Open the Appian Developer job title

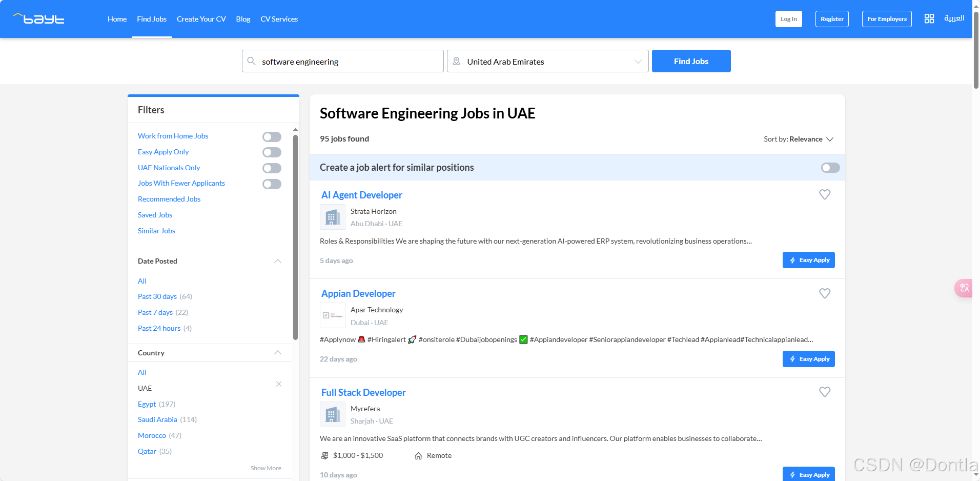[358, 293]
